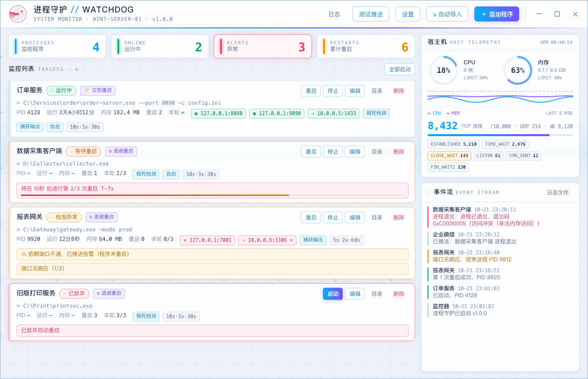
Task: Delete the 订单服务 entry
Action: point(399,91)
